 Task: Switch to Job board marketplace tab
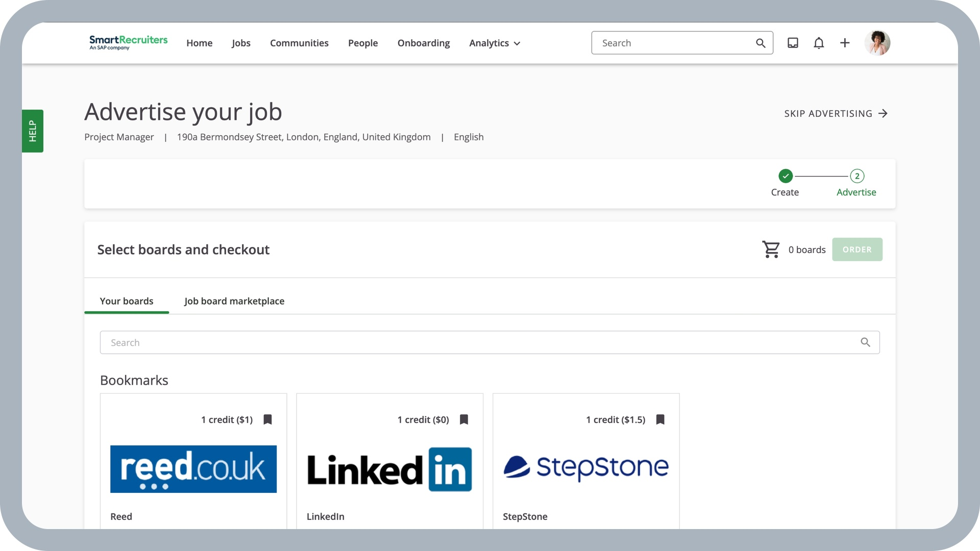[x=234, y=301]
